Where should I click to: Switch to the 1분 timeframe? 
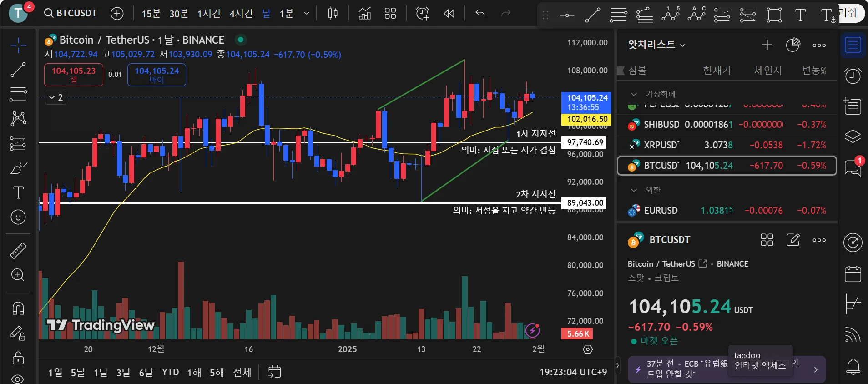pyautogui.click(x=287, y=14)
